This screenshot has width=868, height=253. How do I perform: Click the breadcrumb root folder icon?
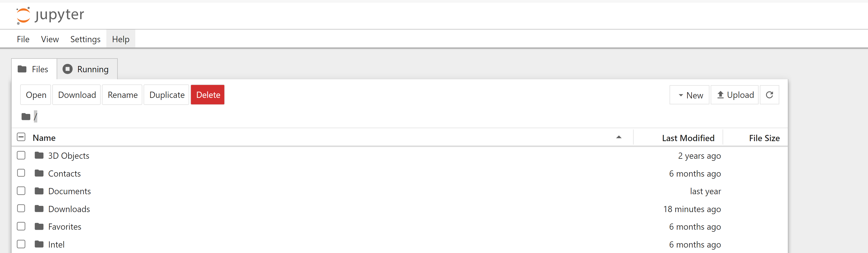point(26,117)
